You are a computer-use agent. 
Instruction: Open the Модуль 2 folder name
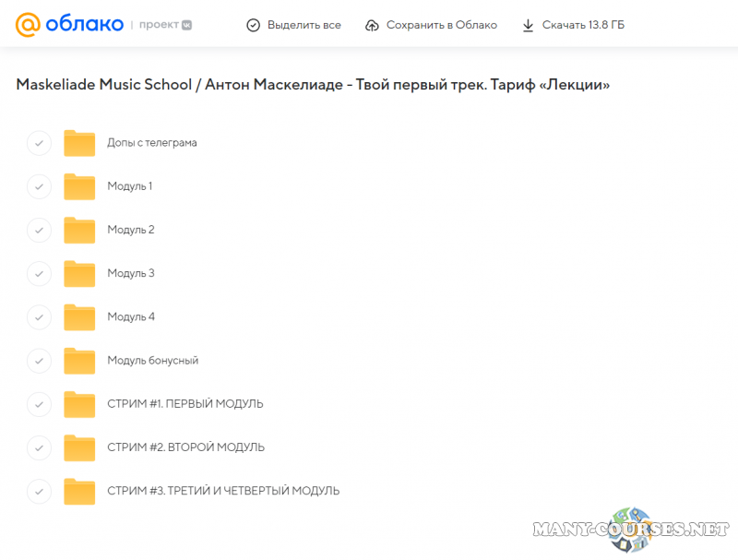click(131, 230)
